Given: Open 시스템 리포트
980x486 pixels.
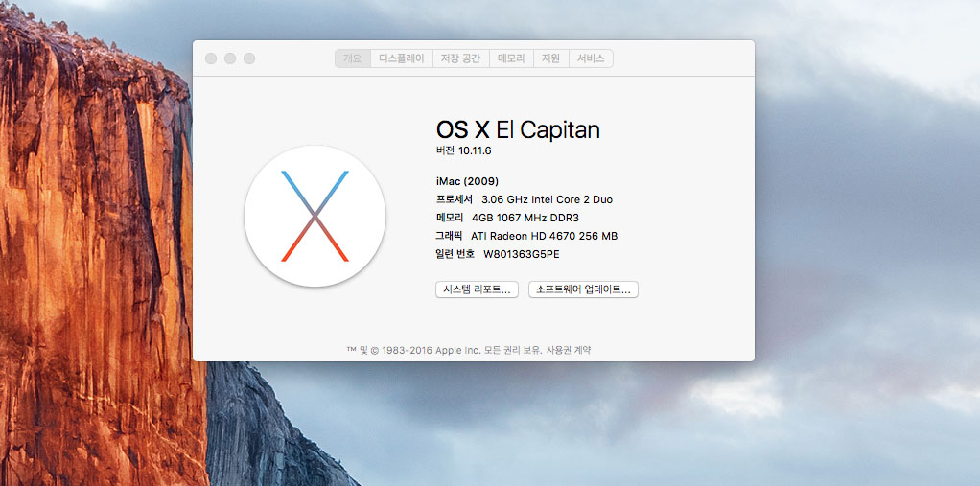Looking at the screenshot, I should click(477, 289).
